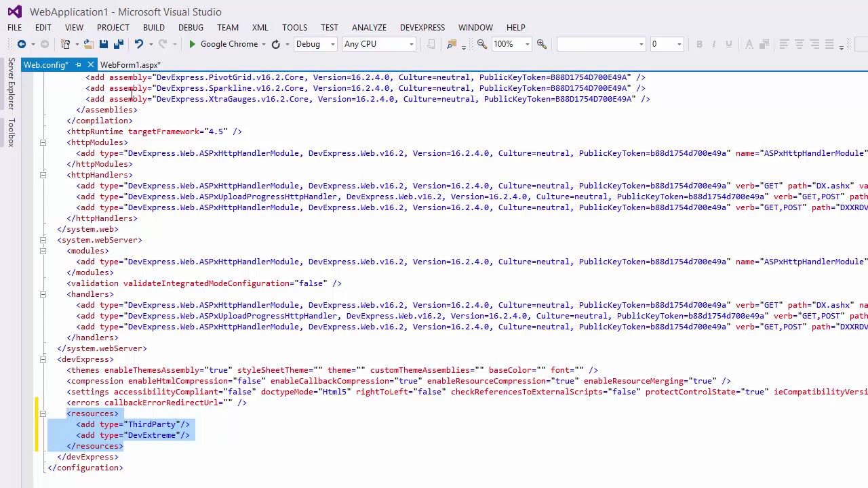Close the Web.config tab
Image resolution: width=868 pixels, height=488 pixels.
click(90, 65)
